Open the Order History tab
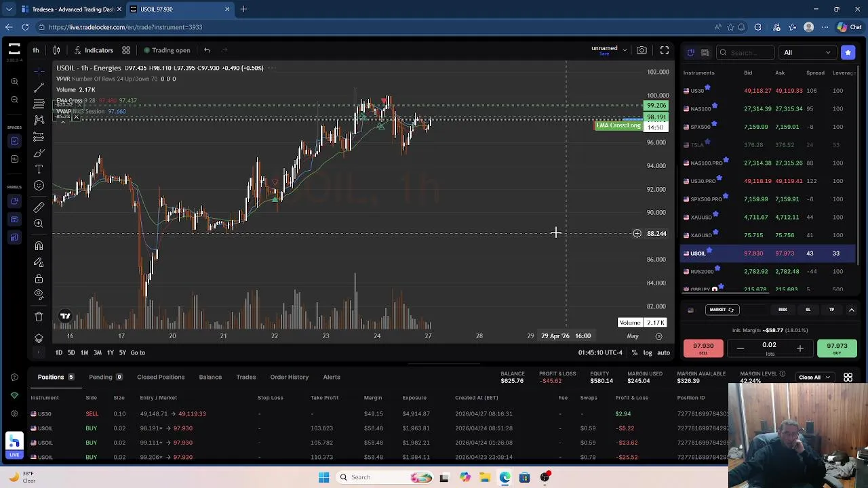The width and height of the screenshot is (868, 488). tap(290, 377)
